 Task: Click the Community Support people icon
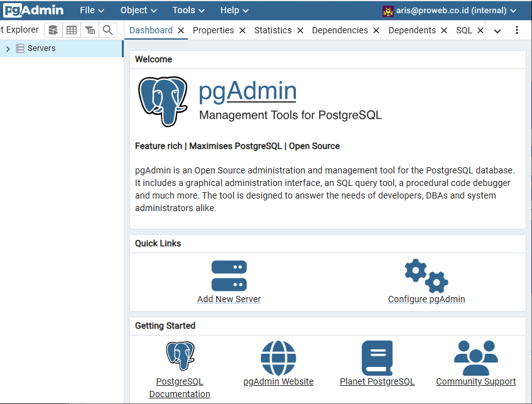pos(475,358)
